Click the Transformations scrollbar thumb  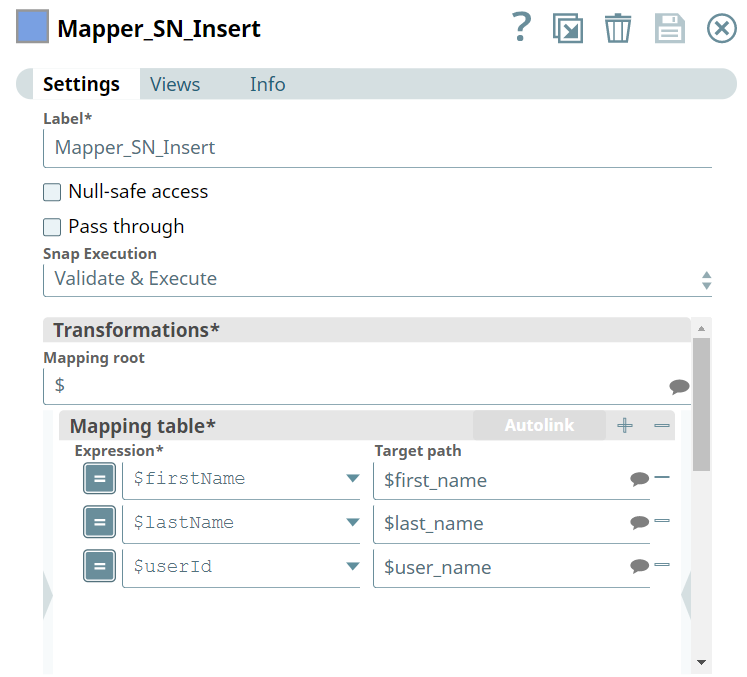tap(701, 404)
